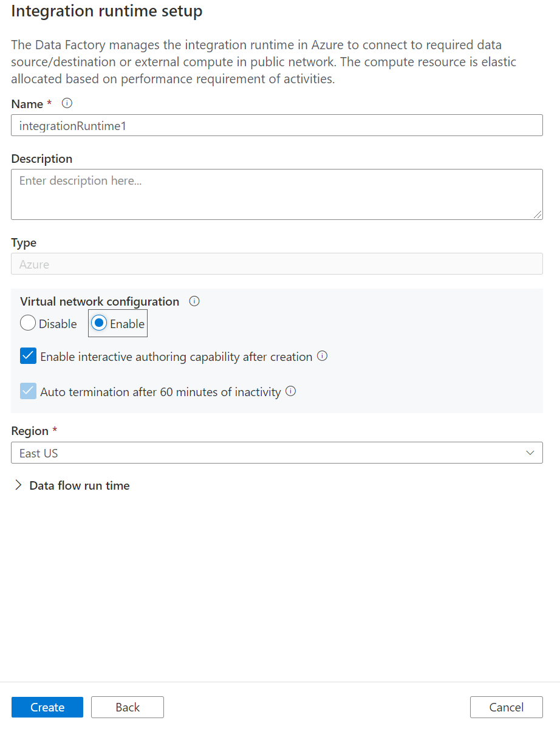Open the Region dropdown showing East US
This screenshot has width=560, height=740.
click(276, 453)
